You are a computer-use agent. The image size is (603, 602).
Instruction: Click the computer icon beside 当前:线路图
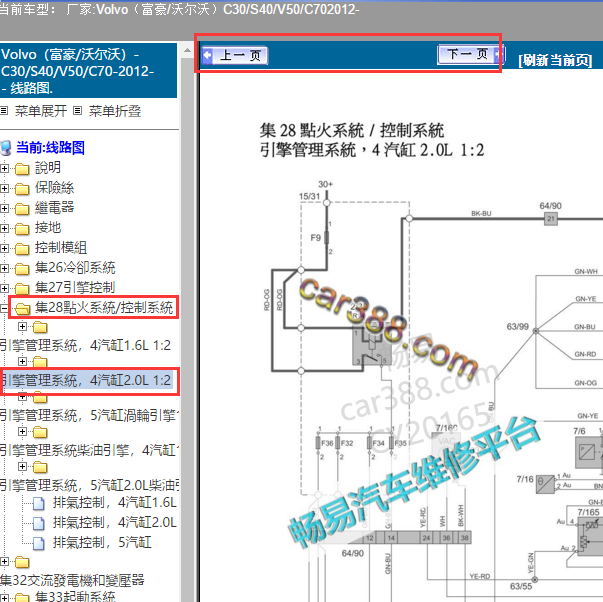(x=6, y=148)
